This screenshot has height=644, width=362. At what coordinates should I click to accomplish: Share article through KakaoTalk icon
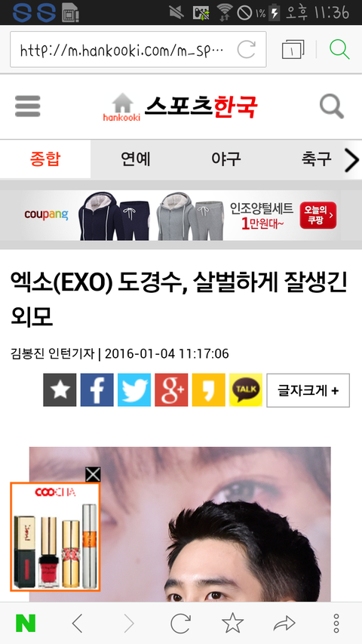245,390
